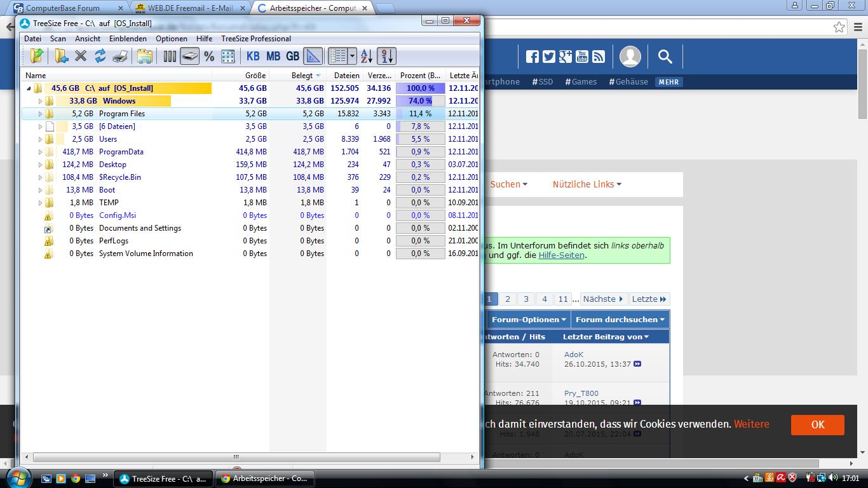868x488 pixels.
Task: Click the X stop scan toolbar icon
Action: point(81,56)
